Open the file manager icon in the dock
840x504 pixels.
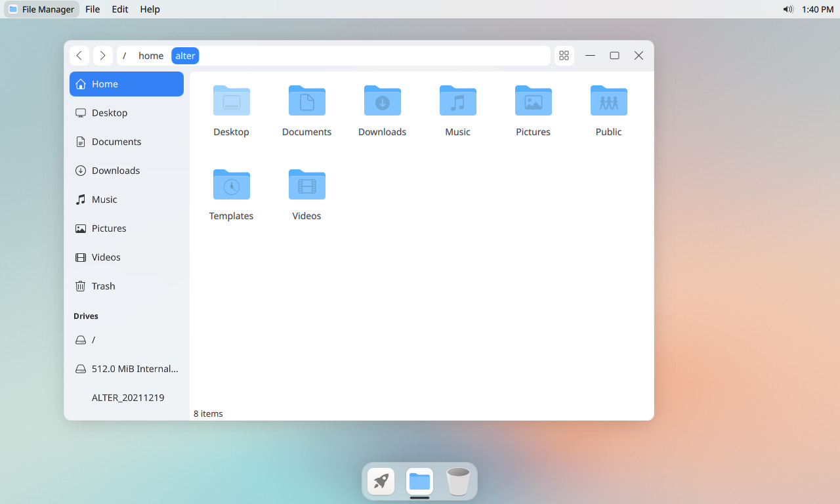tap(419, 482)
